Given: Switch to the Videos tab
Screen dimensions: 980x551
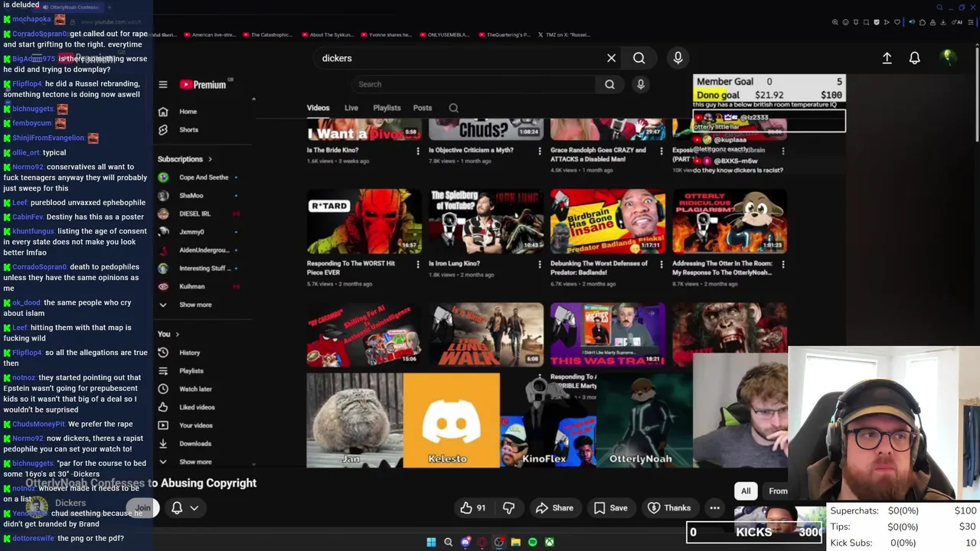Looking at the screenshot, I should 318,108.
